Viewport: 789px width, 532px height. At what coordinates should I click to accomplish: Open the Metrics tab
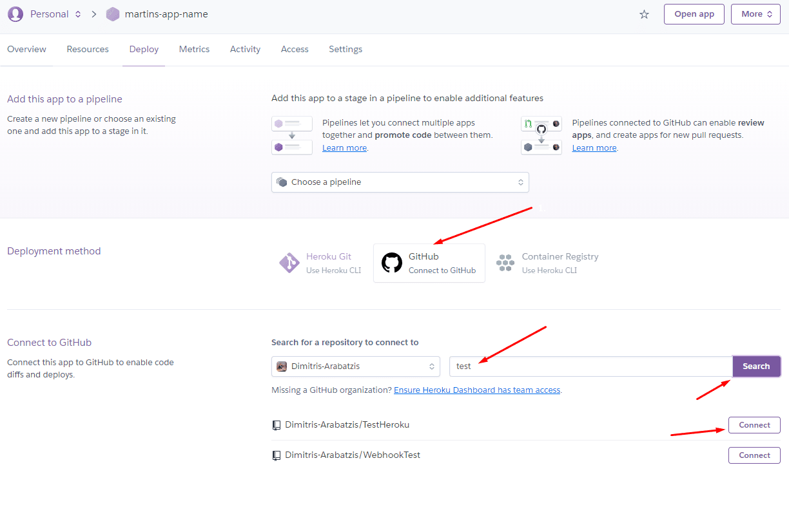click(x=194, y=50)
